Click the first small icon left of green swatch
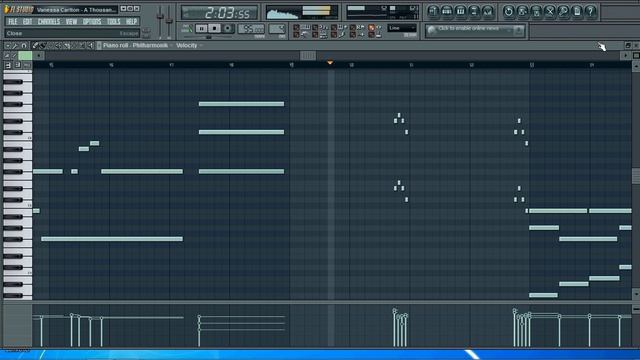Screen dimensions: 640x360 7,56
